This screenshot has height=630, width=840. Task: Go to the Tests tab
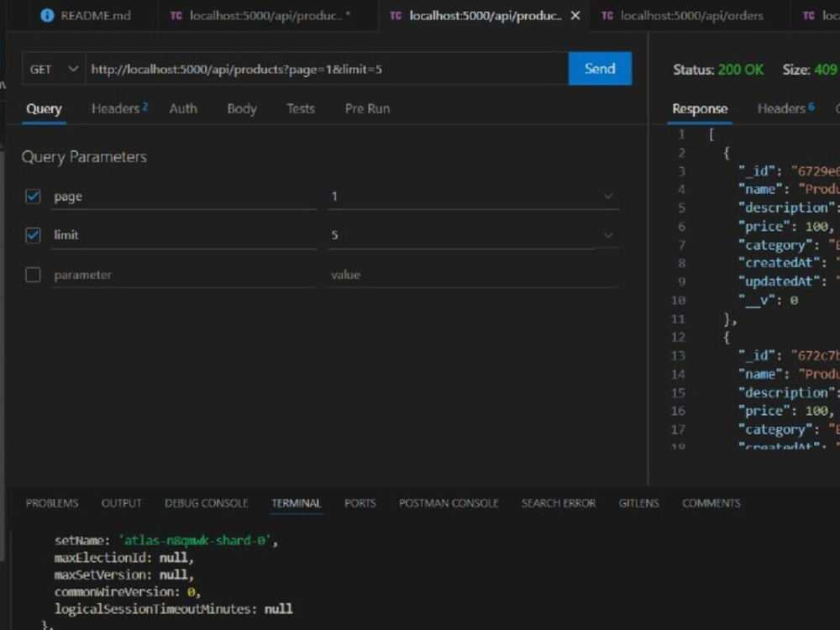[301, 108]
